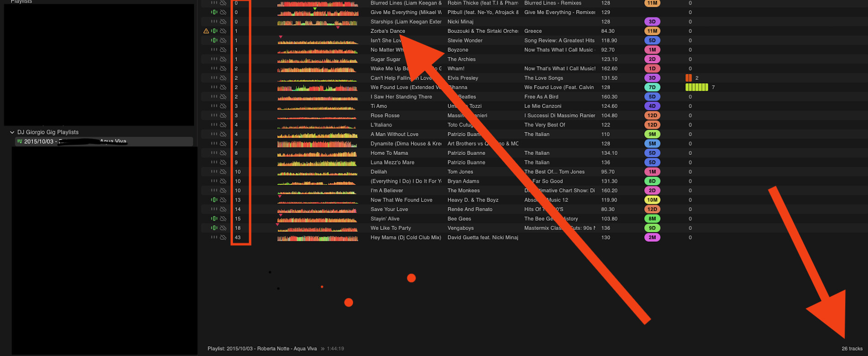Click the cloud-off icon in Starships row
The image size is (868, 356).
point(223,21)
